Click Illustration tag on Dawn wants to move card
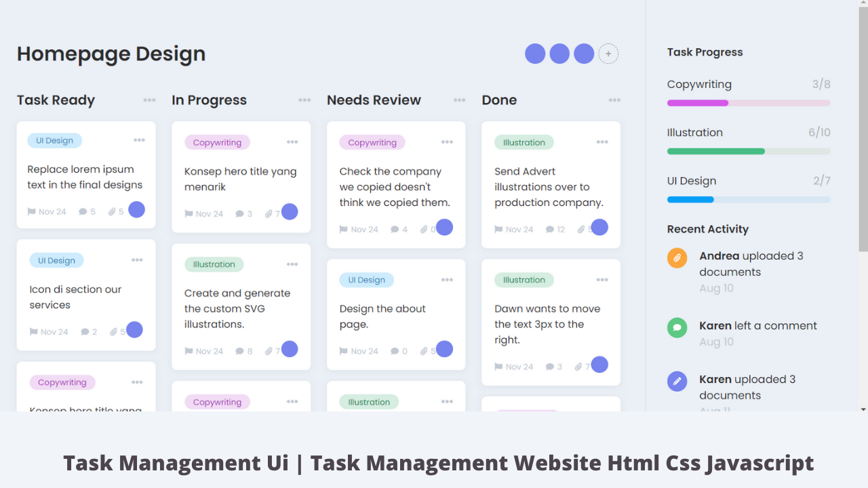The image size is (868, 488). pos(524,280)
